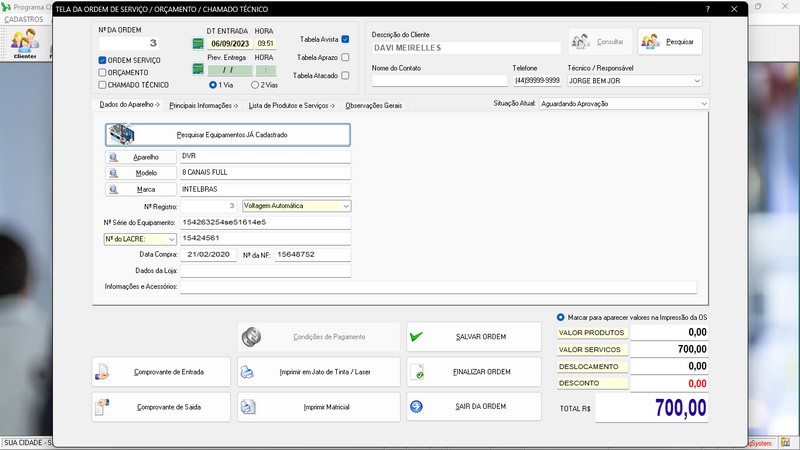Expand the Situação Atual dropdown

[703, 103]
